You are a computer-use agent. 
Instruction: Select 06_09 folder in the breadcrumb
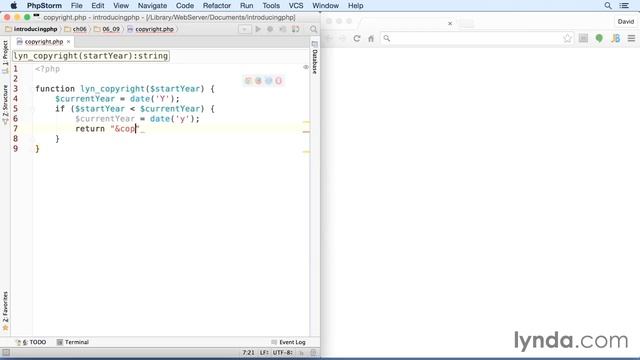(107, 29)
